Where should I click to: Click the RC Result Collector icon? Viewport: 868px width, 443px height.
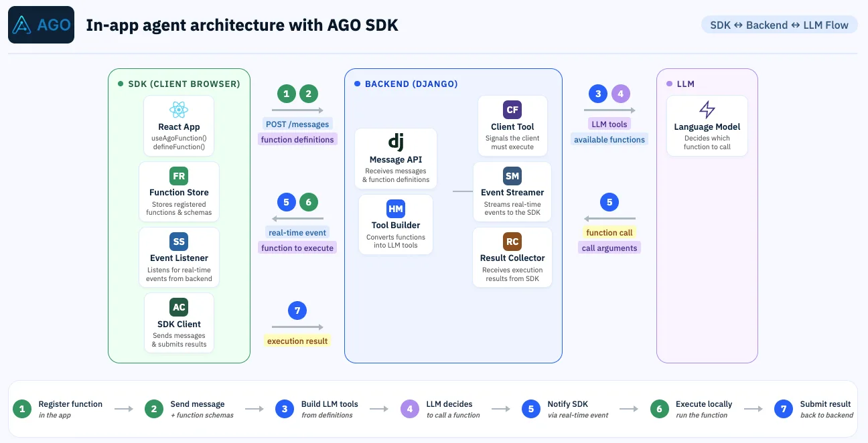click(512, 241)
